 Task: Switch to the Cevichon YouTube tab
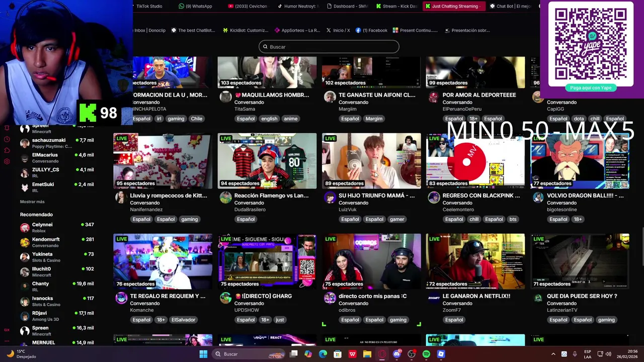point(248,6)
